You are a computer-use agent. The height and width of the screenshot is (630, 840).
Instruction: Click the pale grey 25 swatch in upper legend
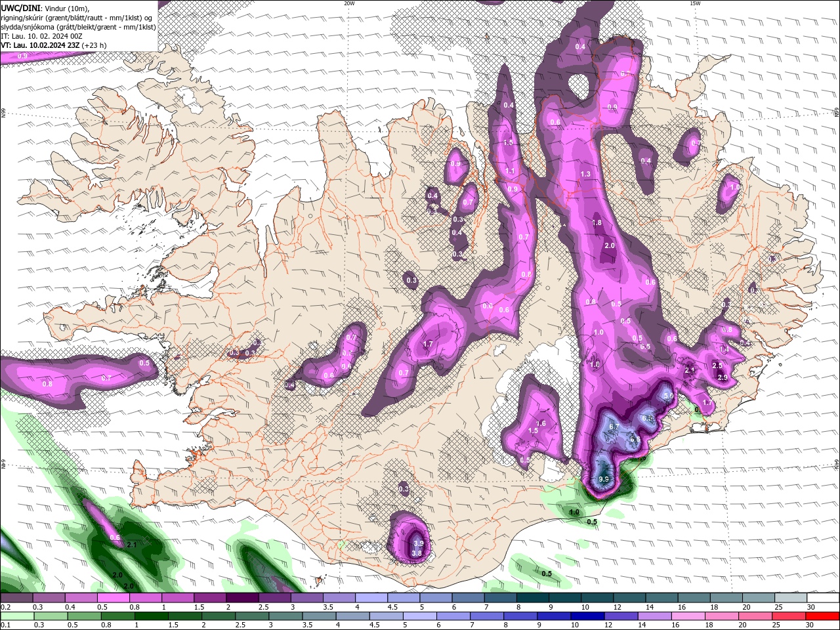pos(791,598)
